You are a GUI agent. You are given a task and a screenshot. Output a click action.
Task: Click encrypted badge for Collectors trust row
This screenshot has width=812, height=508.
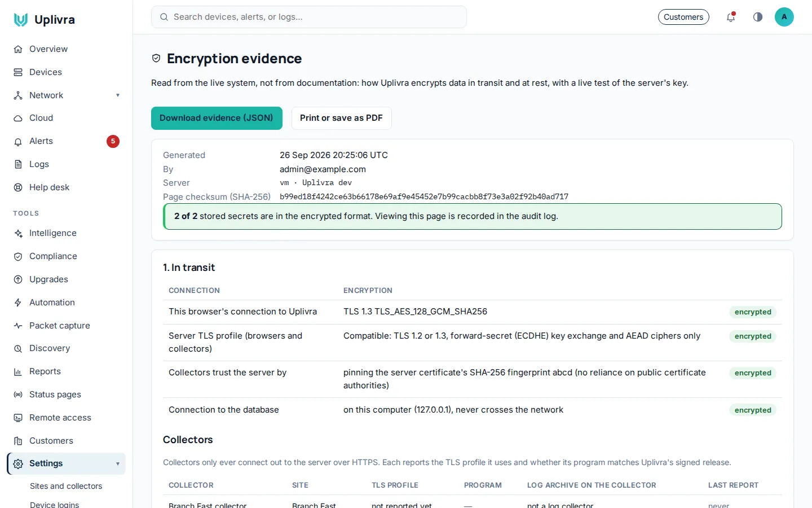(x=753, y=373)
